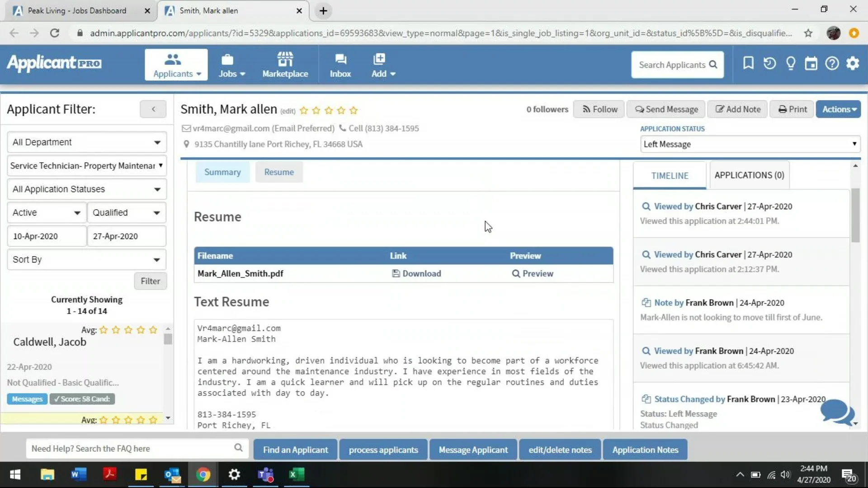868x488 pixels.
Task: Apply filters with the Filter button
Action: [x=150, y=281]
